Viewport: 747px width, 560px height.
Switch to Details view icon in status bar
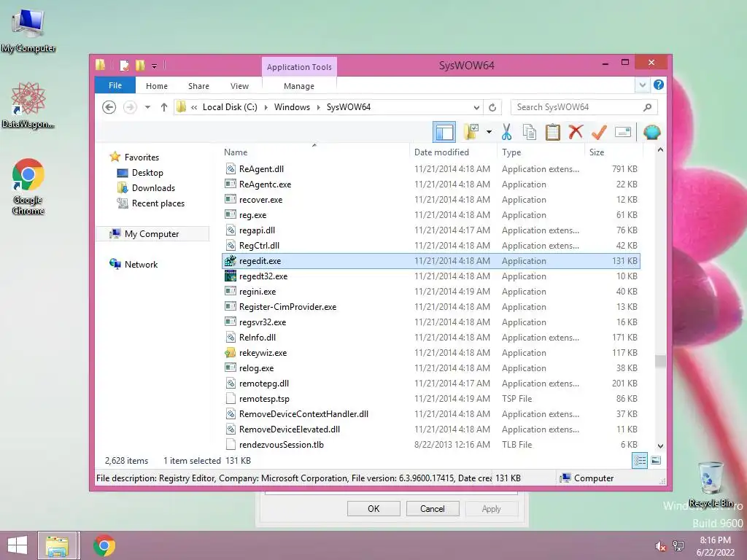639,461
